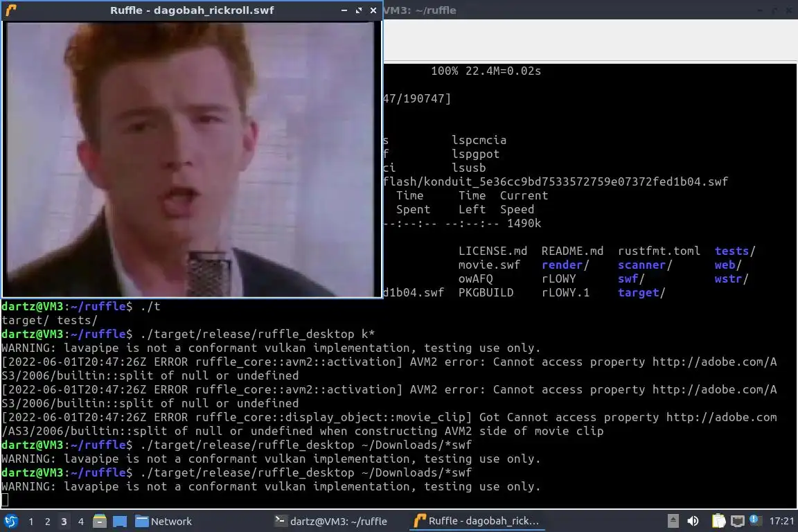The width and height of the screenshot is (798, 532).
Task: Switch to workspace 4
Action: pyautogui.click(x=81, y=522)
